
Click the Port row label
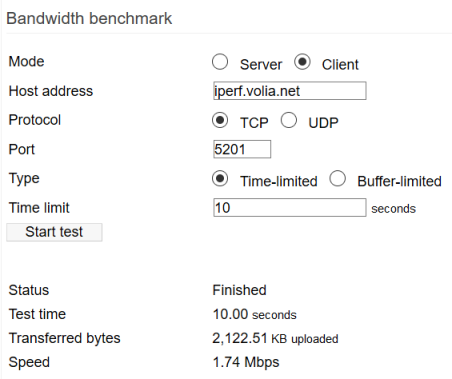[22, 149]
